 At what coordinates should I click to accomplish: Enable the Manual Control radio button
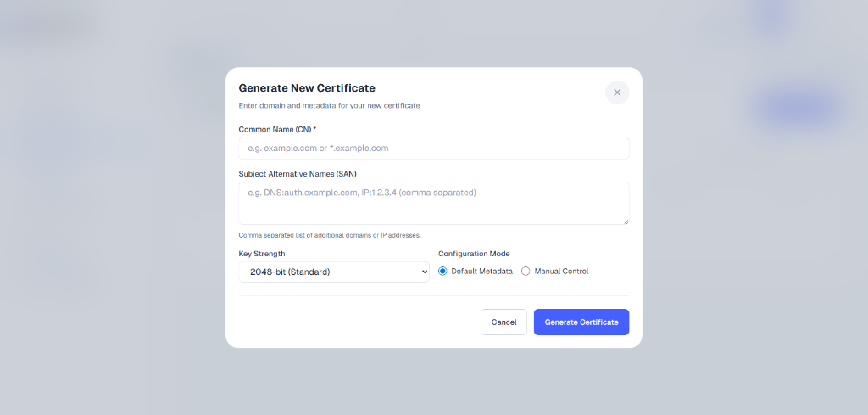click(526, 272)
